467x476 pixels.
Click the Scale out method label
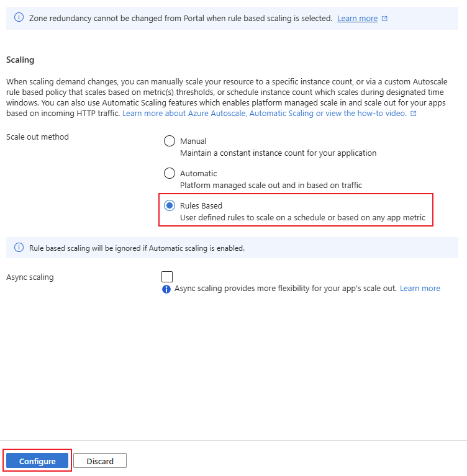tap(37, 137)
